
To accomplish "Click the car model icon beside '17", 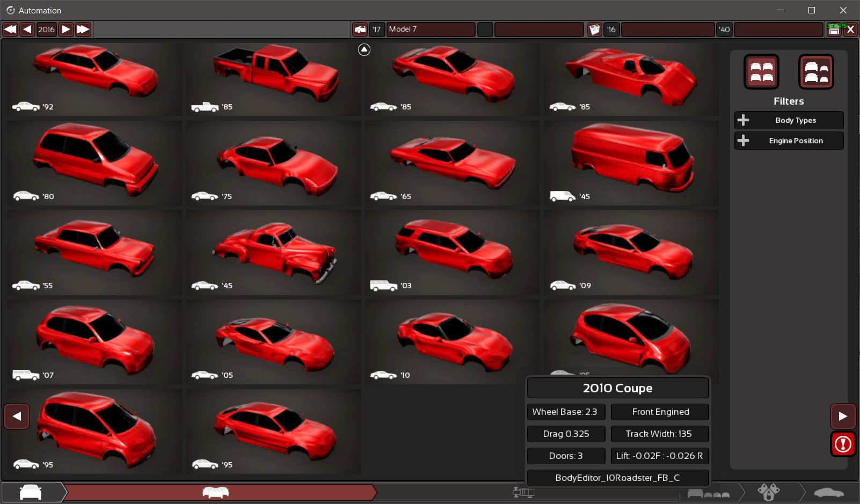I will click(360, 30).
